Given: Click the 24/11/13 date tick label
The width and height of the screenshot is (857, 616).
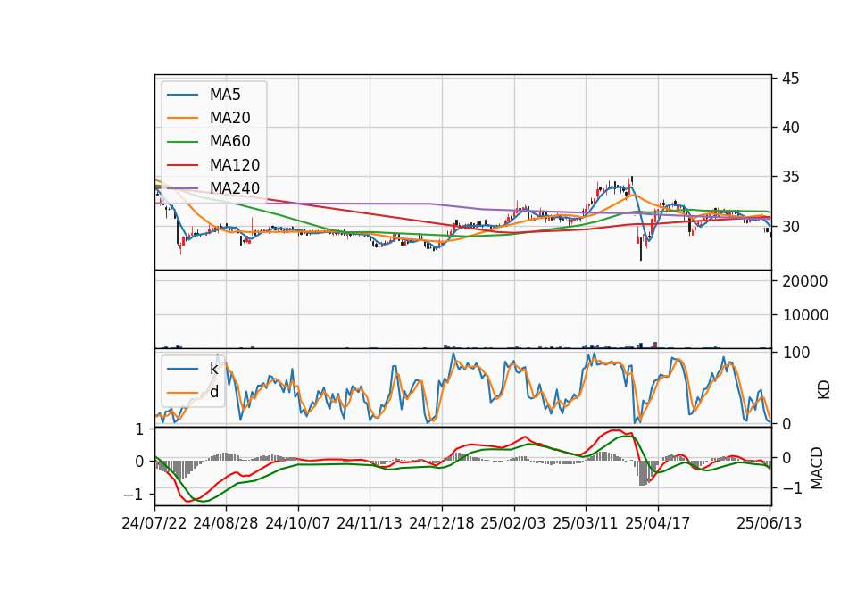Looking at the screenshot, I should point(370,523).
